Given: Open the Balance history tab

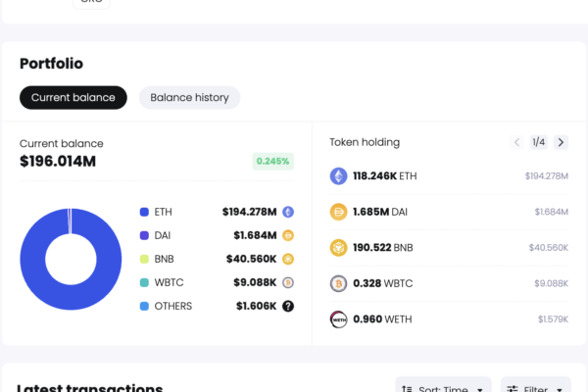Looking at the screenshot, I should click(189, 98).
